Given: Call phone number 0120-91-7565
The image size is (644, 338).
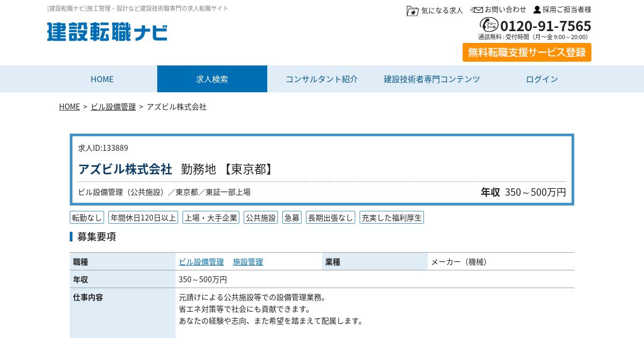Looking at the screenshot, I should (x=546, y=26).
